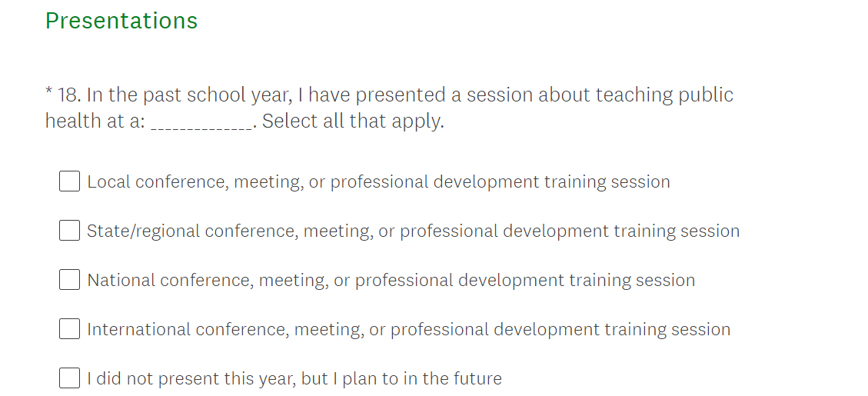868x396 pixels.
Task: Click 'health at a:' in the question
Action: [95, 121]
